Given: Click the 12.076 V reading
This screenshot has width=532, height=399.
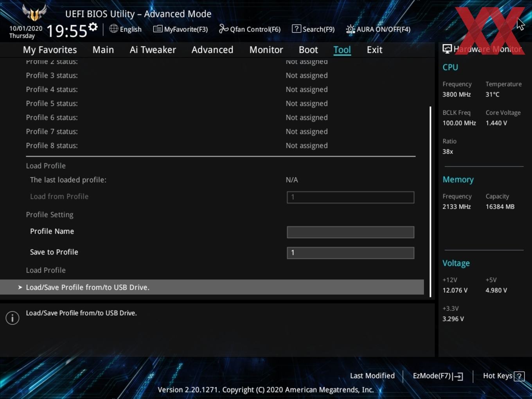Looking at the screenshot, I should 455,290.
